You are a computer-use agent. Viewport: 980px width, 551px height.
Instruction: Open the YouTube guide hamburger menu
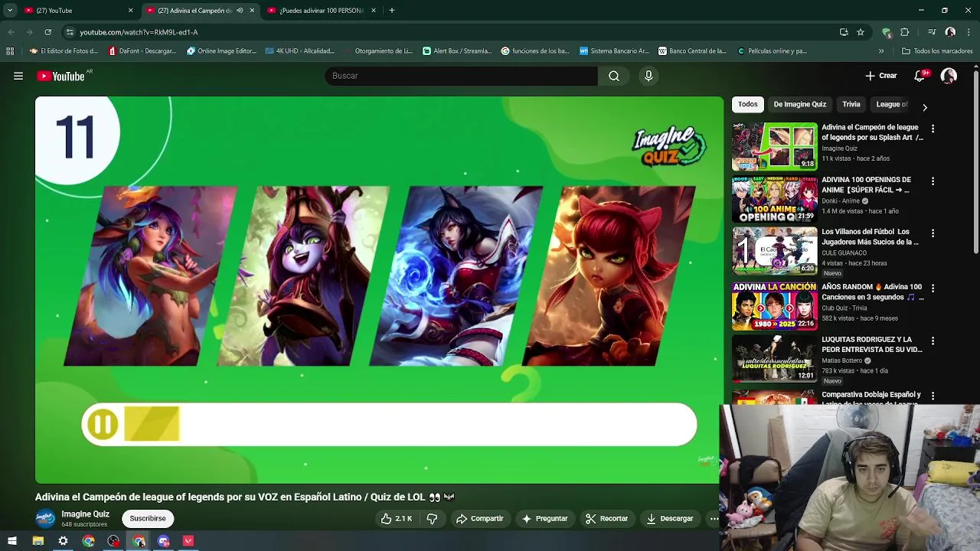[18, 76]
